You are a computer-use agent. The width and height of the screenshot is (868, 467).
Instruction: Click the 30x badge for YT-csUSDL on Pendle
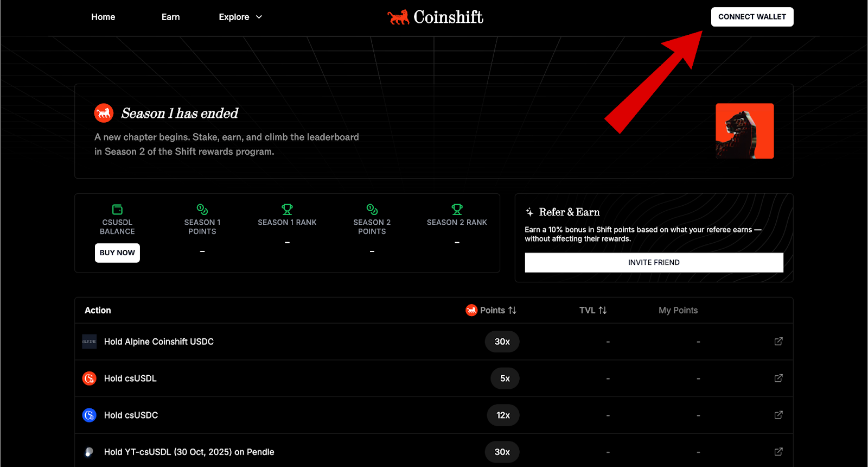502,452
